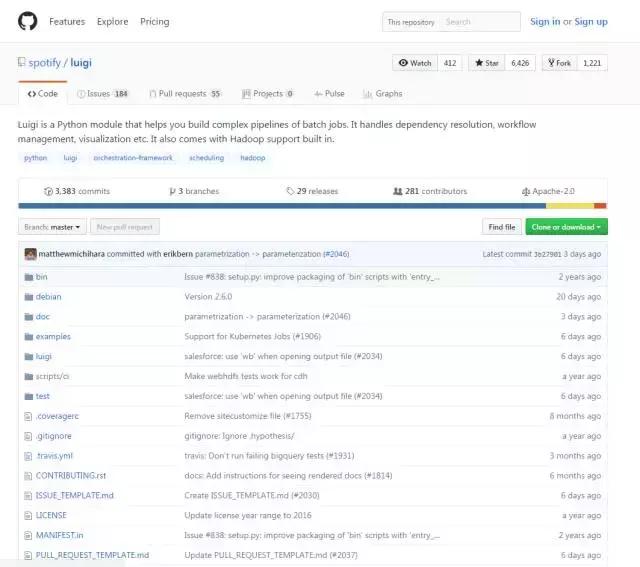Switch to the Code tab
640x567 pixels.
42,93
